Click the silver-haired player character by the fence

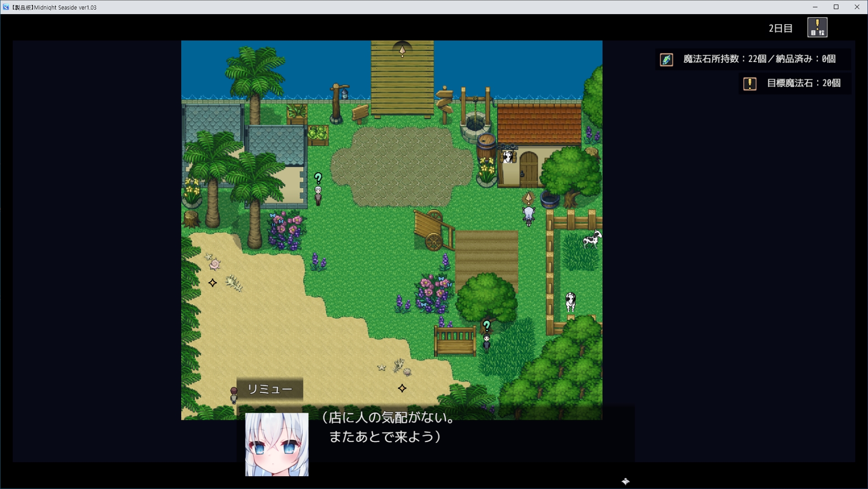point(528,216)
